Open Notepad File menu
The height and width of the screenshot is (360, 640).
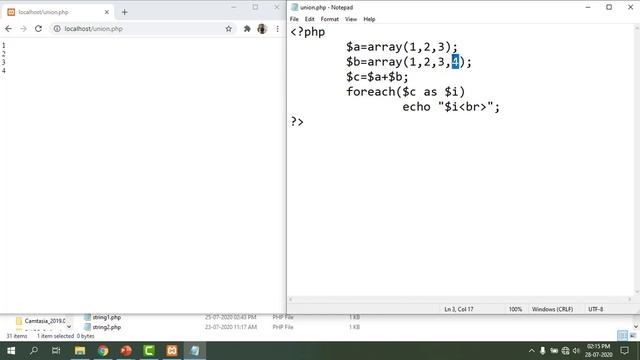(294, 19)
